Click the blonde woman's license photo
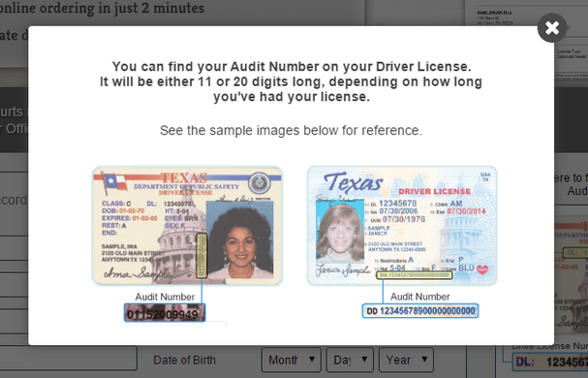Image resolution: width=588 pixels, height=378 pixels. (340, 231)
